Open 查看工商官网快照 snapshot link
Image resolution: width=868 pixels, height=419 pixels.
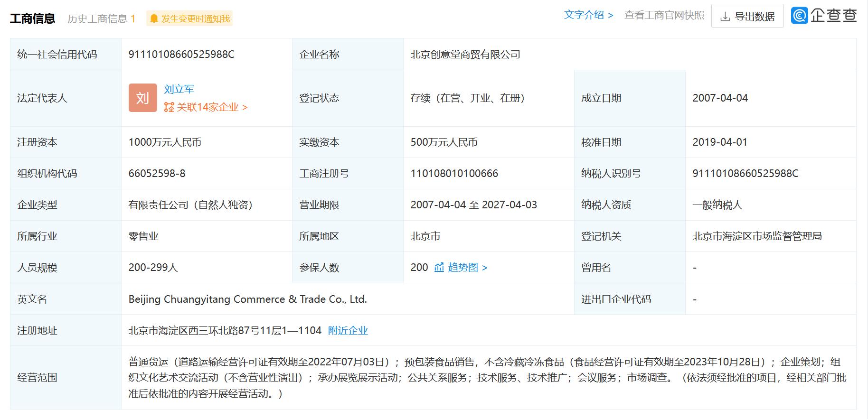pos(664,15)
